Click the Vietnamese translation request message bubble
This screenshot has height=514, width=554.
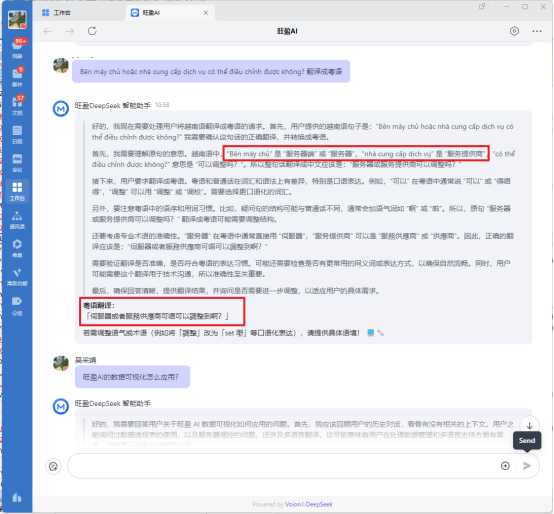(211, 71)
